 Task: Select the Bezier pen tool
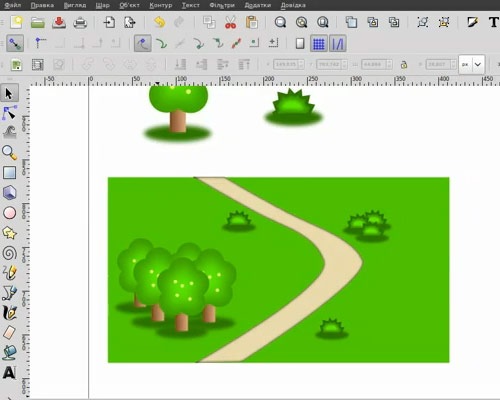(9, 293)
